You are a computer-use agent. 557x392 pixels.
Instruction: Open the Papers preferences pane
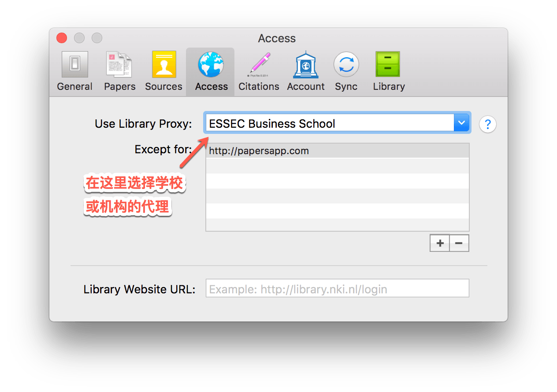click(119, 71)
